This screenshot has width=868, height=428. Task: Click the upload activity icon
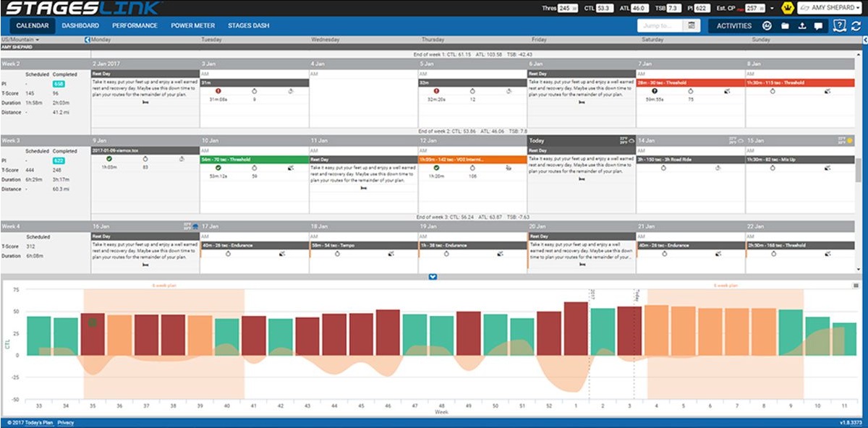tap(801, 26)
